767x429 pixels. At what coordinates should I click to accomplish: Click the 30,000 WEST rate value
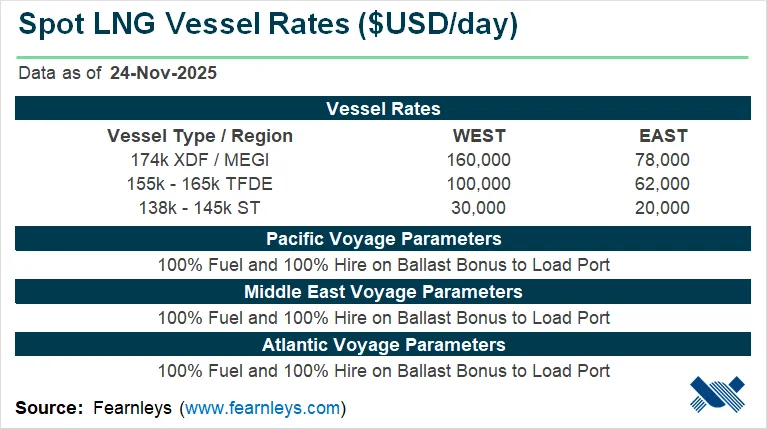[x=478, y=208]
